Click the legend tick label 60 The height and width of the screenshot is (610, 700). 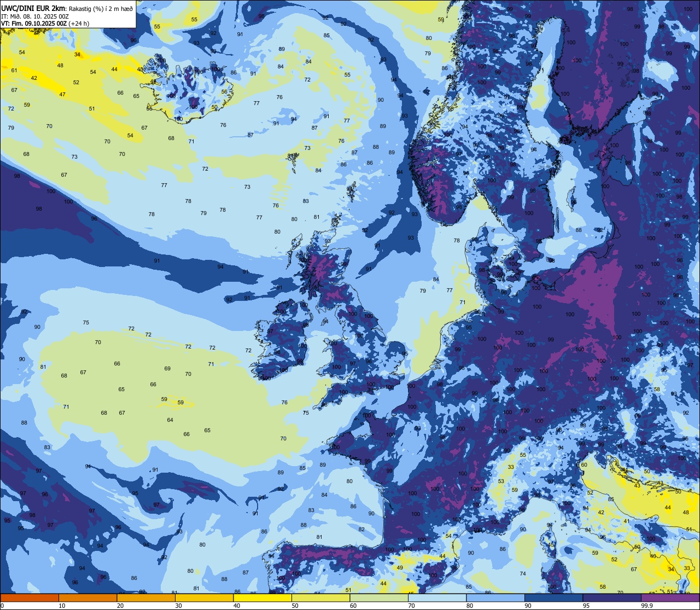(x=353, y=606)
